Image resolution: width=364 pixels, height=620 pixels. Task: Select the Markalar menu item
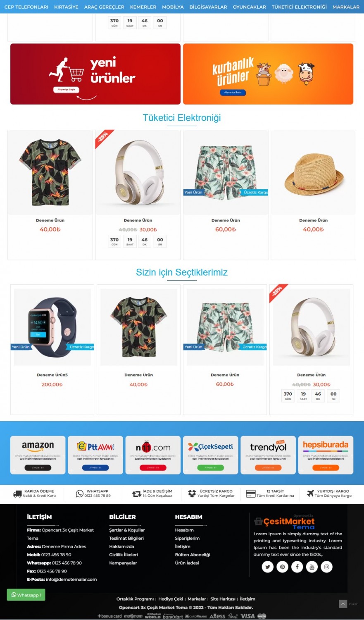346,7
